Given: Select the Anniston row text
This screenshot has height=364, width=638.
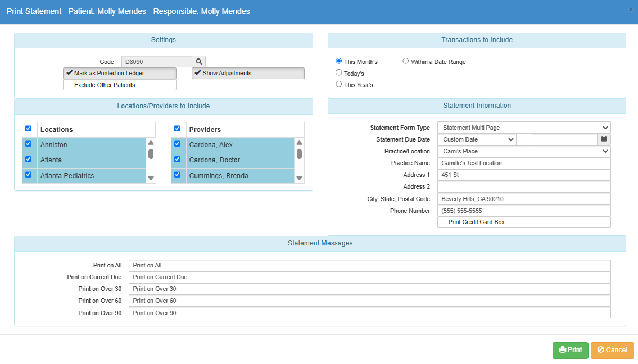Looking at the screenshot, I should 54,145.
